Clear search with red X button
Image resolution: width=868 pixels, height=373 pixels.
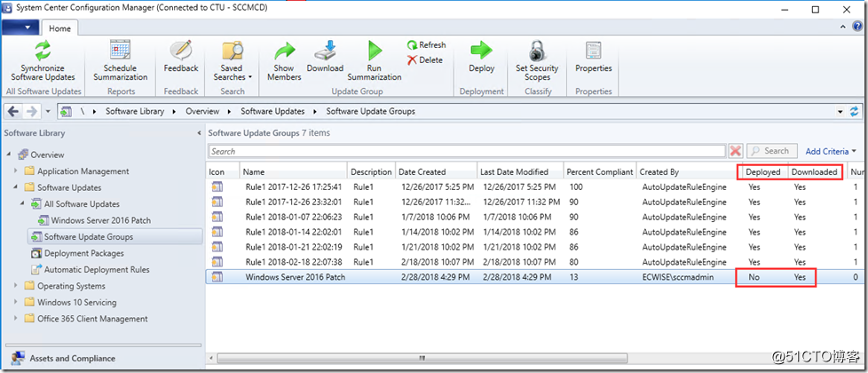tap(736, 151)
